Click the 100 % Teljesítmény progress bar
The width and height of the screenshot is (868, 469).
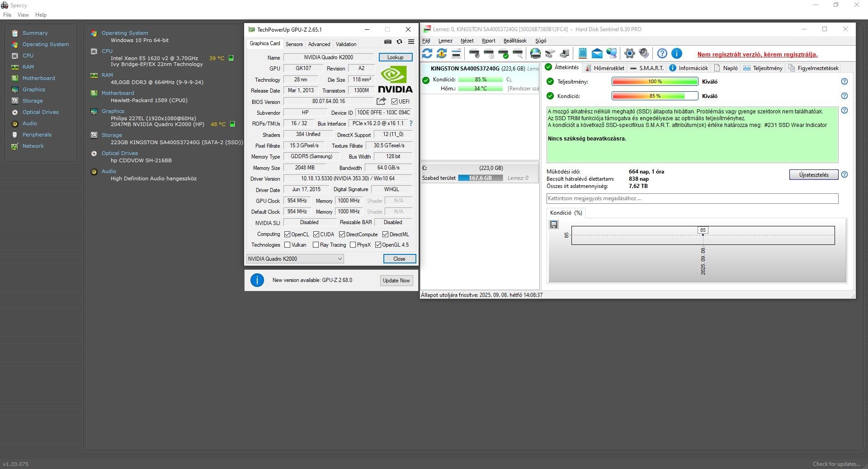655,82
